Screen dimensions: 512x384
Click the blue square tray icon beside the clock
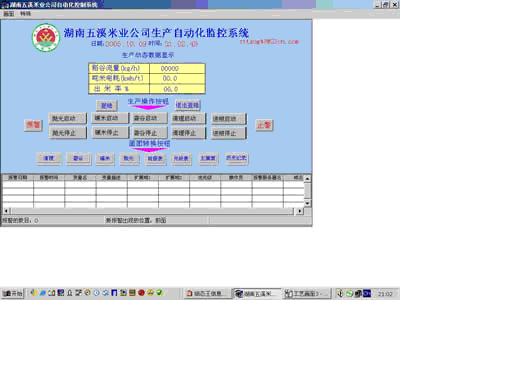point(367,293)
